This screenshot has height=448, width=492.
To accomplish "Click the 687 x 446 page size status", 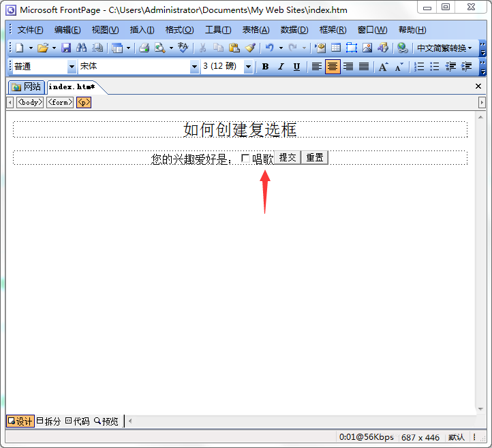I will click(x=420, y=437).
